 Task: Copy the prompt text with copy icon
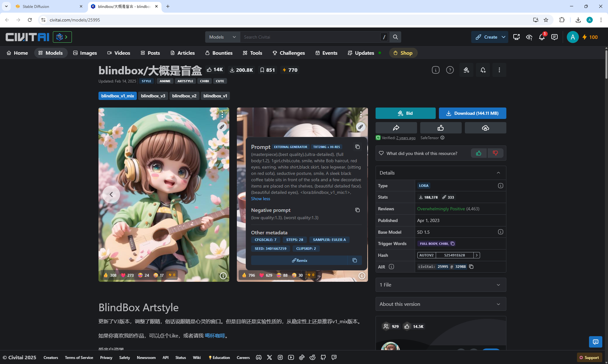(x=357, y=147)
